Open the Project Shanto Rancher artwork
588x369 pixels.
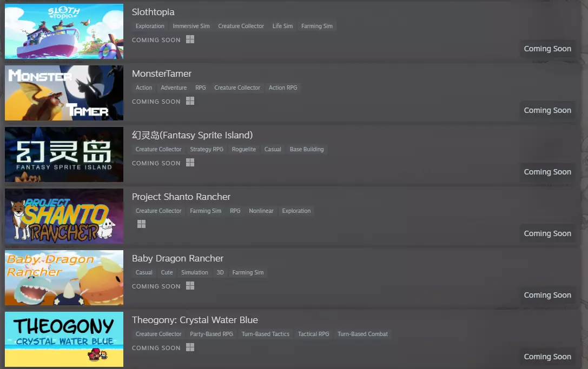coord(64,216)
